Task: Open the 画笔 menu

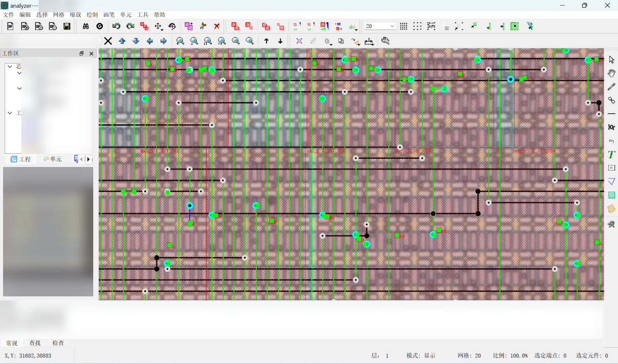Action: [109, 15]
